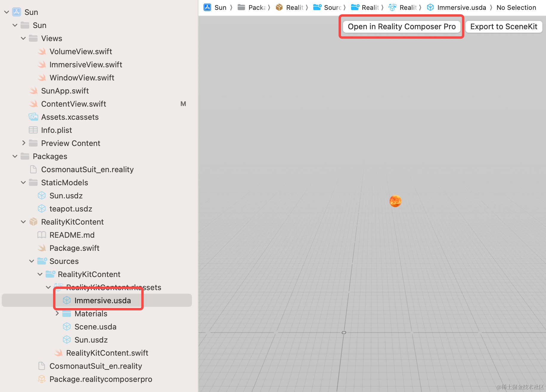Click the asset catalog icon of Assets.xcassets
546x392 pixels.
point(33,117)
